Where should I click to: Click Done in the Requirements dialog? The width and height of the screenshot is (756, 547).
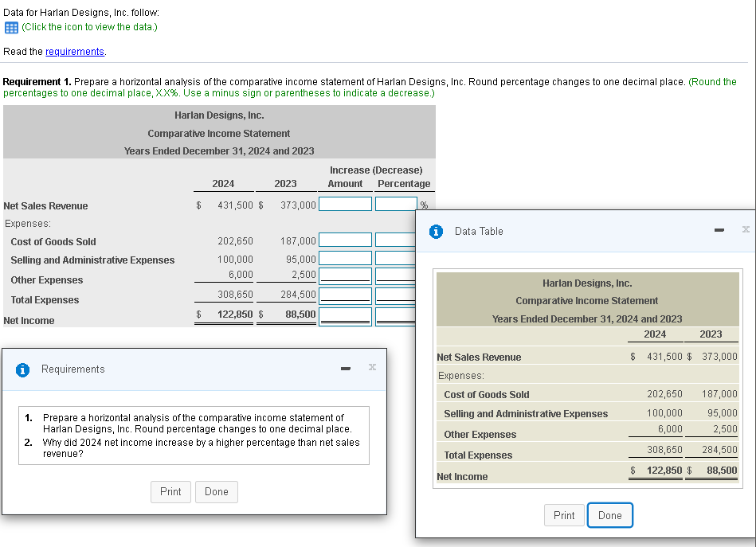pos(217,491)
